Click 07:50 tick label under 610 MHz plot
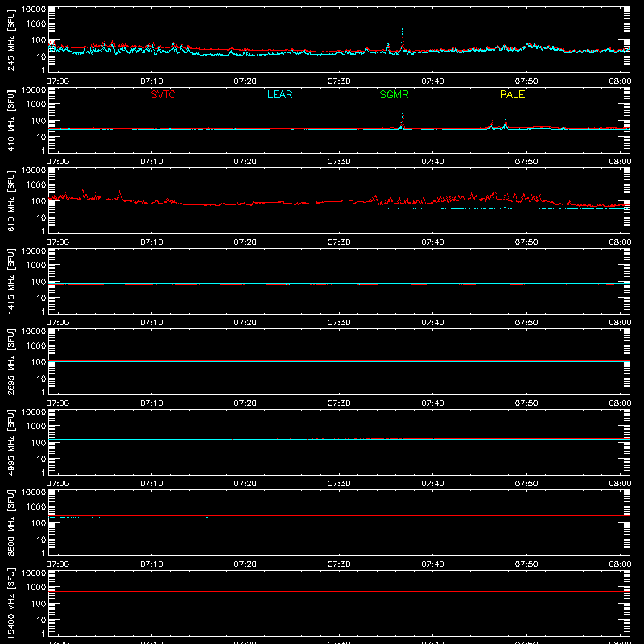Image resolution: width=644 pixels, height=644 pixels. click(x=526, y=242)
